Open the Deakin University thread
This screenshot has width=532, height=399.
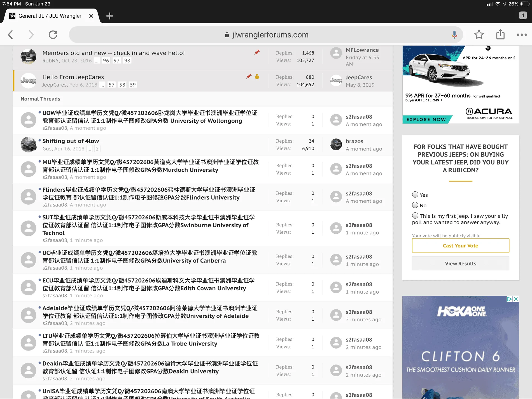(x=150, y=367)
